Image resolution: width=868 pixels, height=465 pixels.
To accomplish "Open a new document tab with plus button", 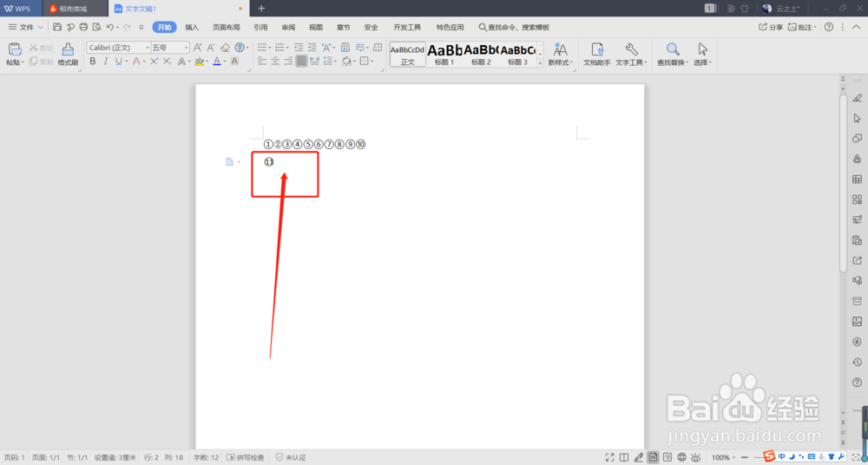I will (262, 9).
